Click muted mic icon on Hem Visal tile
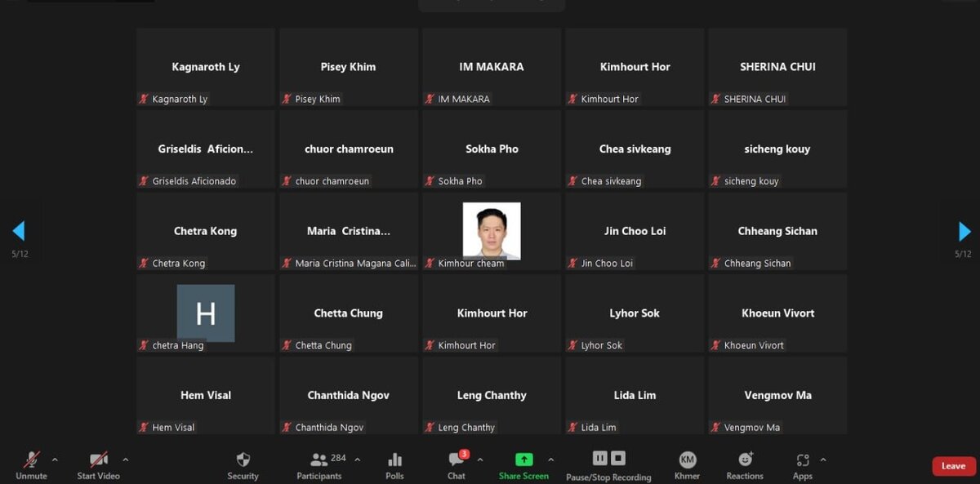 pyautogui.click(x=144, y=427)
